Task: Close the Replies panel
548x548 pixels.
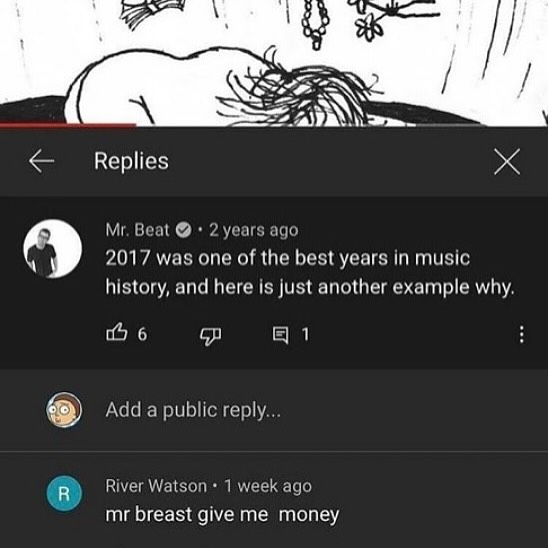Action: (507, 161)
